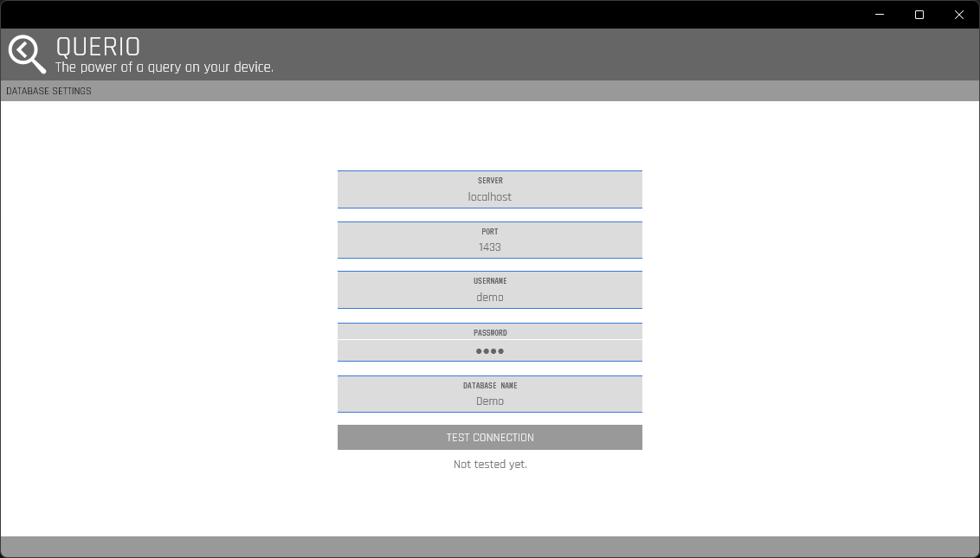Click the Querio back-arrow magnifier logo
The image size is (980, 558).
point(27,54)
